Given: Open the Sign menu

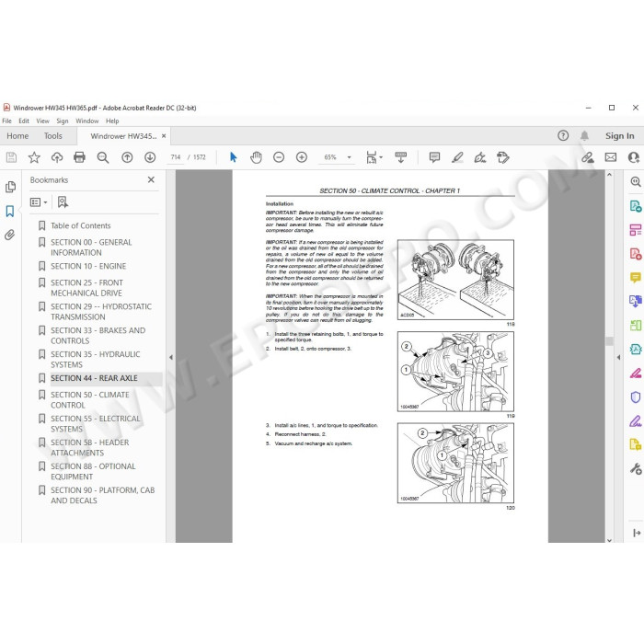Looking at the screenshot, I should 63,121.
